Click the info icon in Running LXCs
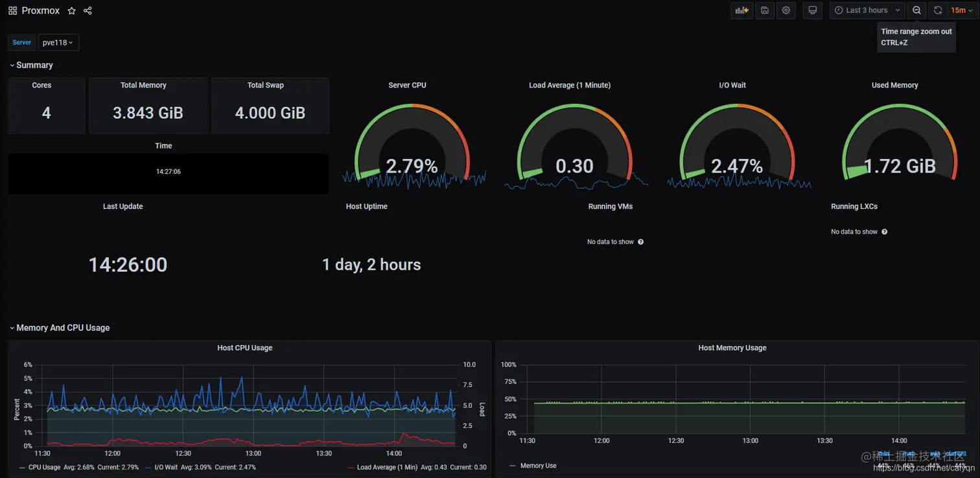The width and height of the screenshot is (980, 478). 884,232
